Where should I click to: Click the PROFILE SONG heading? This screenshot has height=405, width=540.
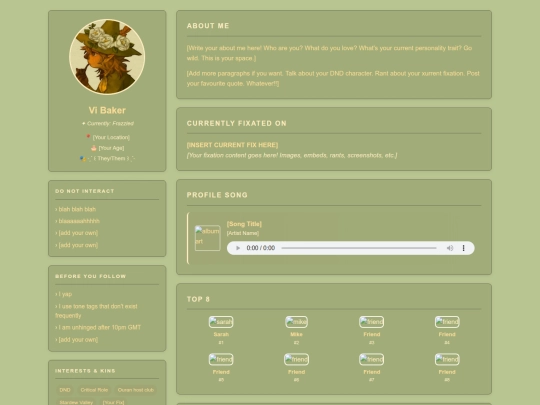click(x=217, y=195)
